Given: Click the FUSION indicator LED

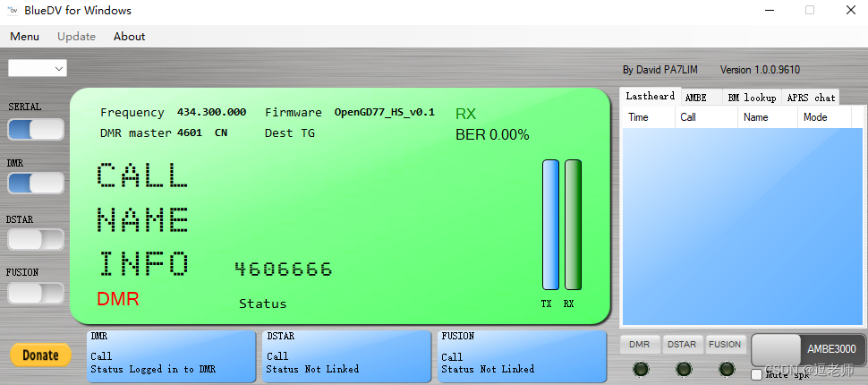Looking at the screenshot, I should 727,368.
